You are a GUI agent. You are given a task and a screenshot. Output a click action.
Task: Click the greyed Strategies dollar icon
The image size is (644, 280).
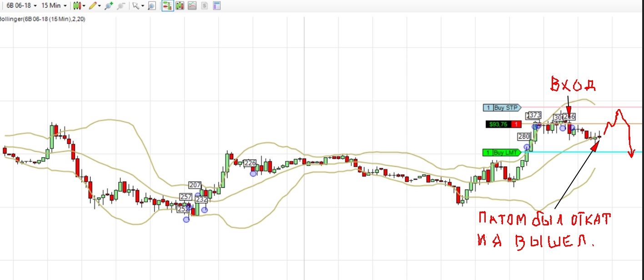[x=205, y=6]
